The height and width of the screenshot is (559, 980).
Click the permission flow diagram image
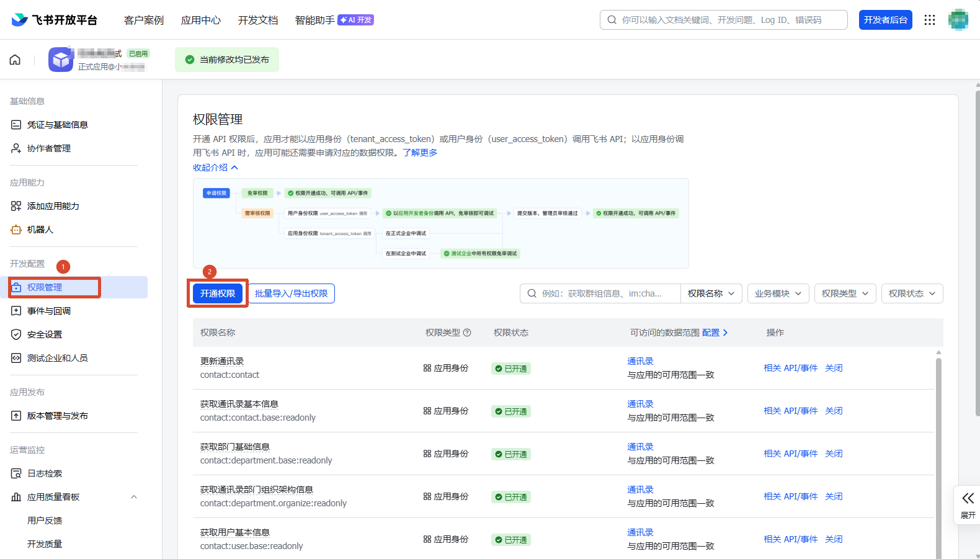441,223
